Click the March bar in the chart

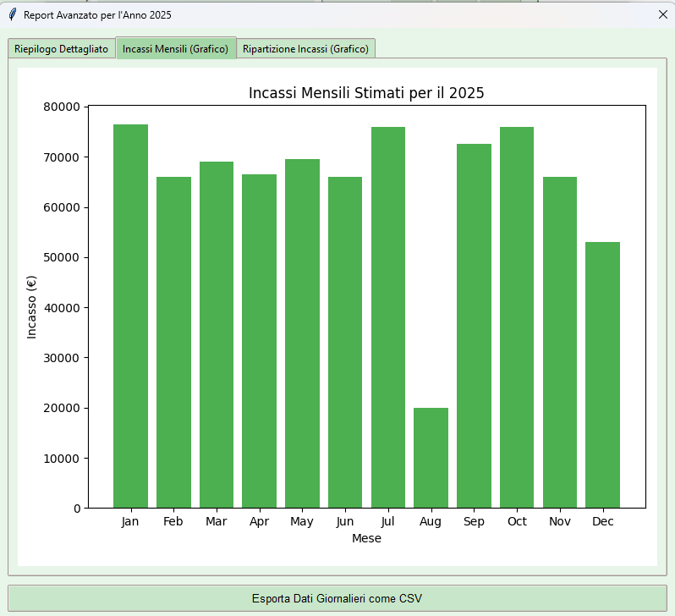tap(217, 334)
